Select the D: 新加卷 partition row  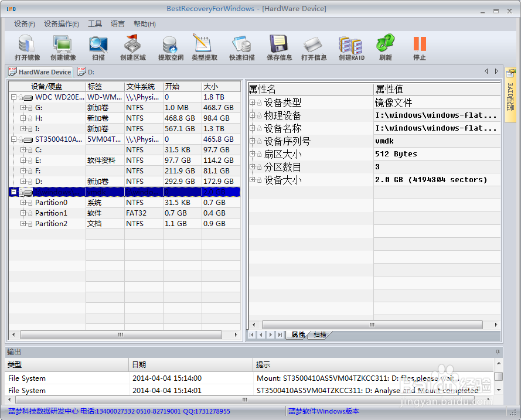(125, 181)
